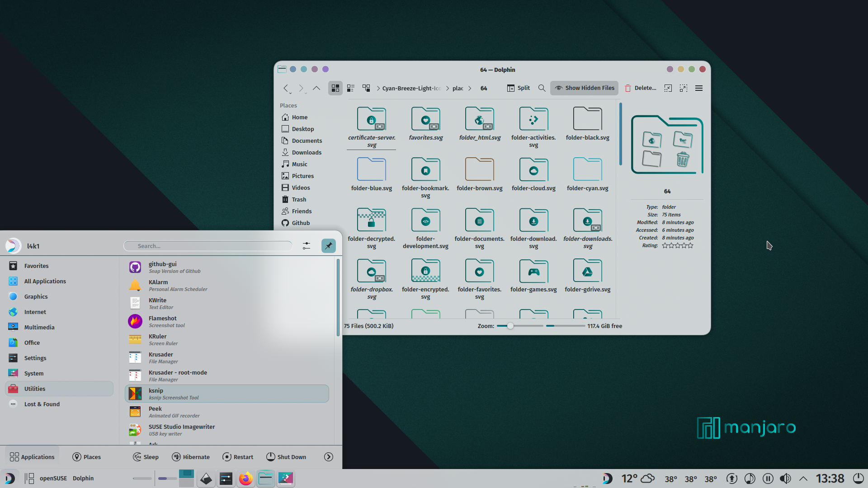Switch Dolphin to Compact view mode

[351, 88]
